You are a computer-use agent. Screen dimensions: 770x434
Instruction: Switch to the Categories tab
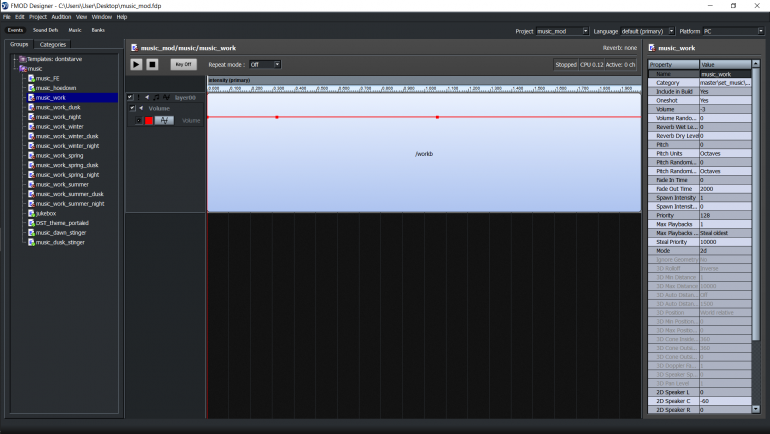point(53,44)
